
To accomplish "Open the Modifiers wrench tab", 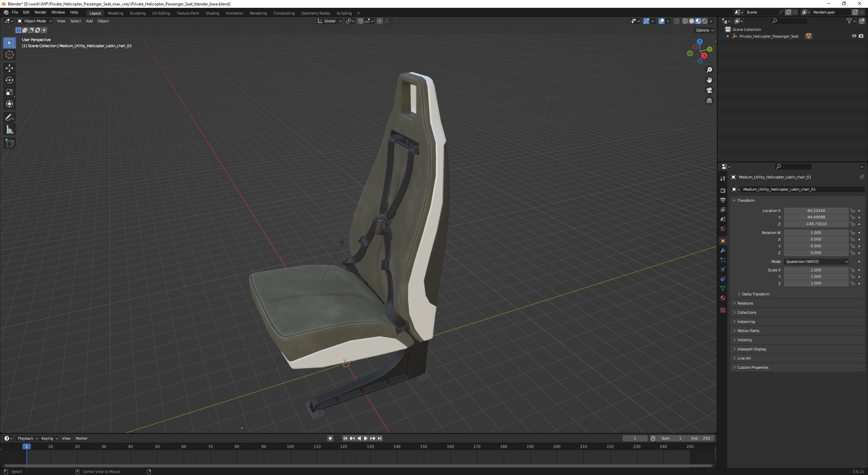I will [x=723, y=250].
